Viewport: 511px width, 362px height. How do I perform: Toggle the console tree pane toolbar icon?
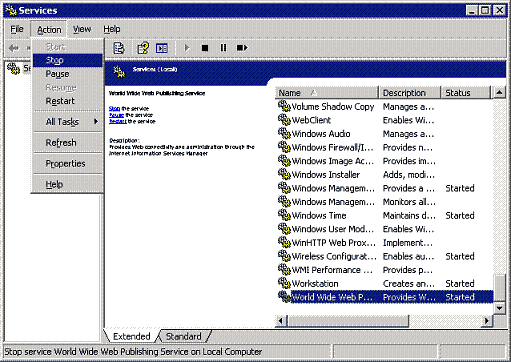(x=162, y=48)
